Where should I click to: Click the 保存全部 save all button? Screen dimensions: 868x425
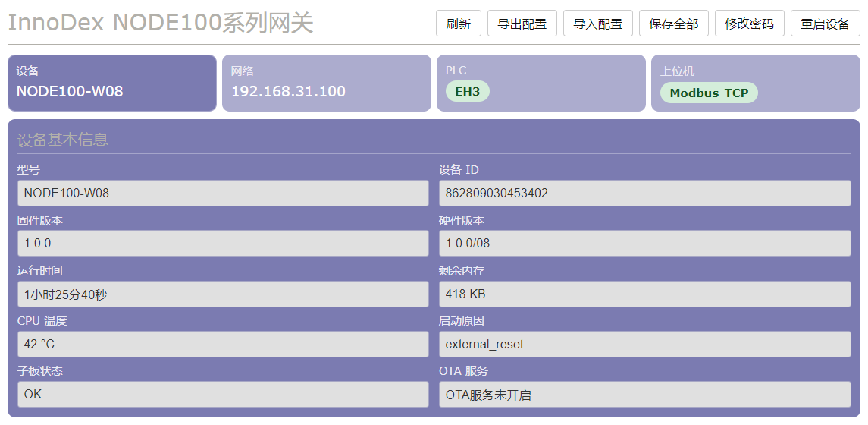point(674,24)
